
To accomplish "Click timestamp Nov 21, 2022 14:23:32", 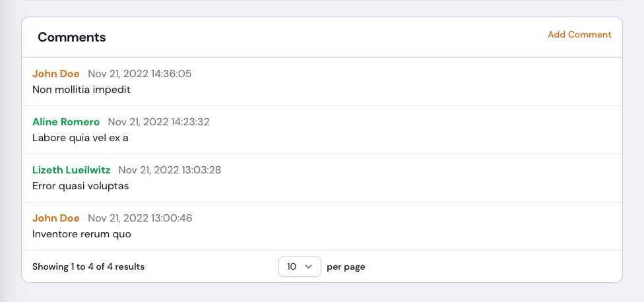I will pos(158,122).
